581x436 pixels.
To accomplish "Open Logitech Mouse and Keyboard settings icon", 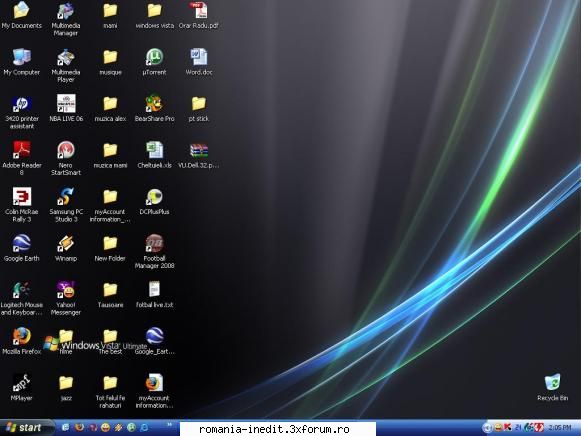I will pos(21,299).
